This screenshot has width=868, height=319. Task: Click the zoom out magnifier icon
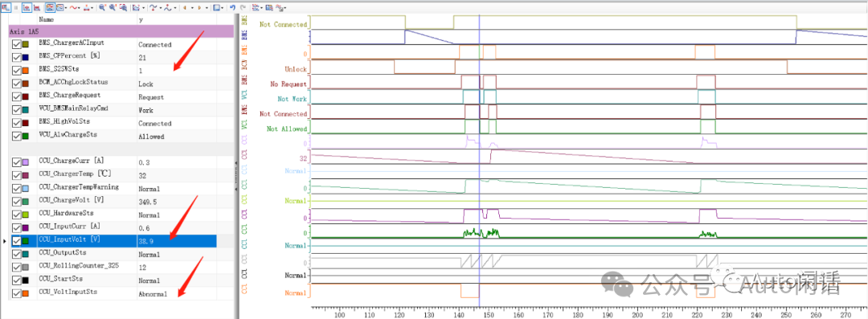pos(113,8)
